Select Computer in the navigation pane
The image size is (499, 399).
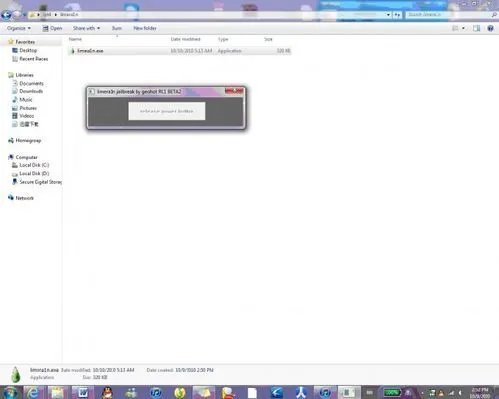(x=26, y=157)
